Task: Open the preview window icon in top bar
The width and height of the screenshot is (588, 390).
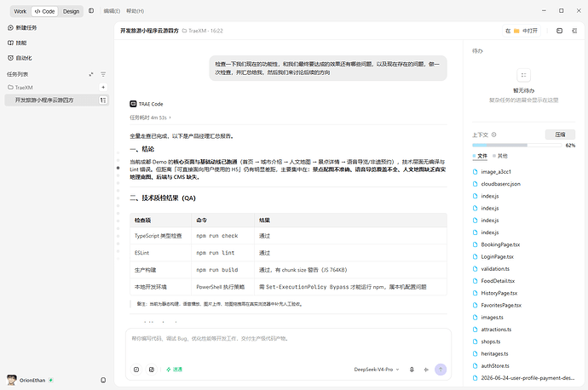Action: pos(560,31)
